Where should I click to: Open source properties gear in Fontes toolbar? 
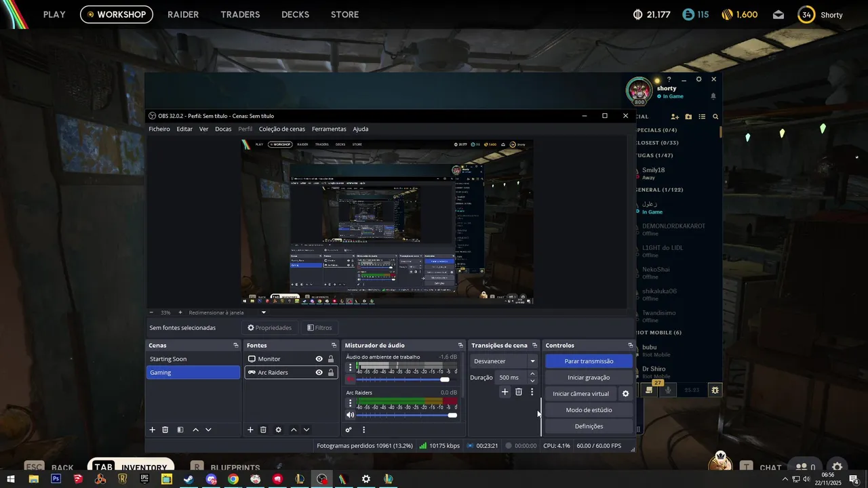pos(278,430)
